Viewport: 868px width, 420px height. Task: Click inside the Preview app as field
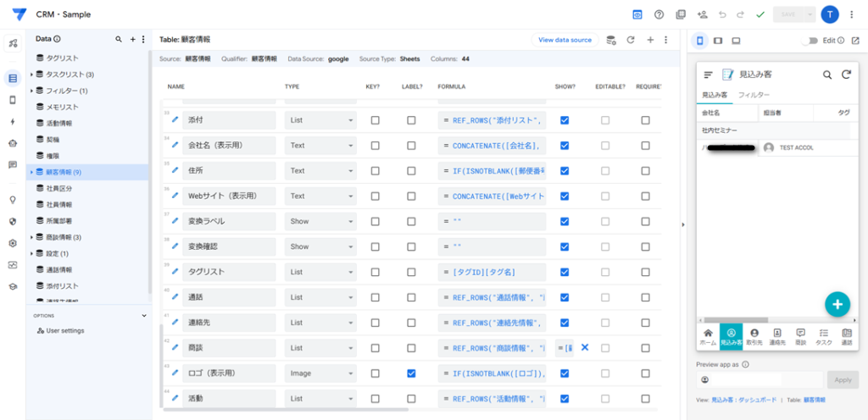click(759, 379)
